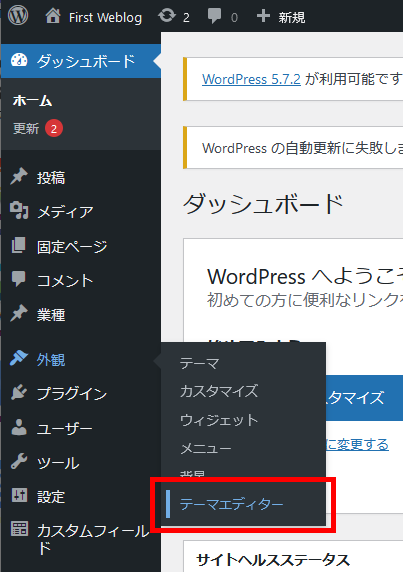Click the ツール wrench icon

click(19, 461)
